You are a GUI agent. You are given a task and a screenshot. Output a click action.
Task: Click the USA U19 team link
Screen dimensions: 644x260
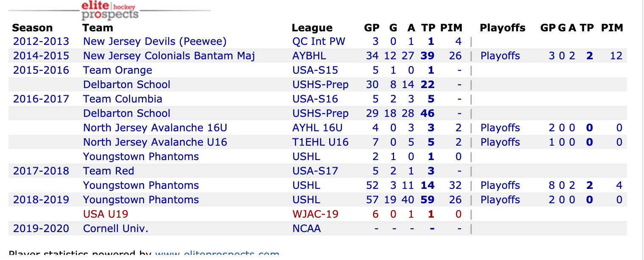click(105, 214)
